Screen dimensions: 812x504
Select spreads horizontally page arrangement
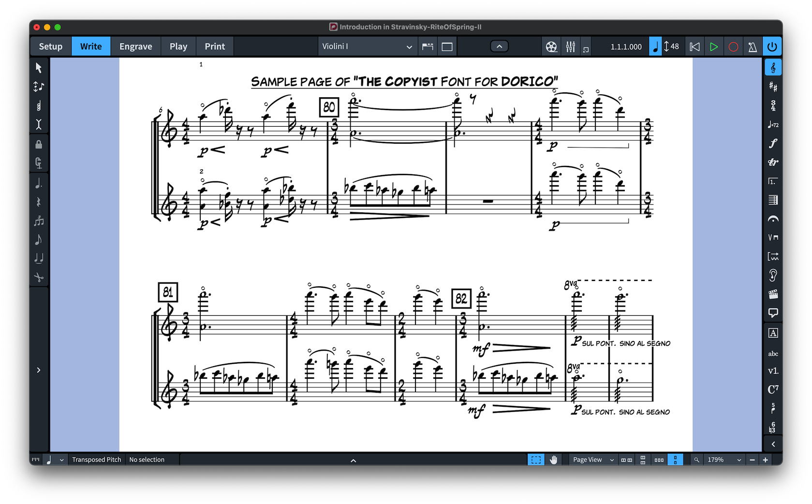tap(627, 460)
